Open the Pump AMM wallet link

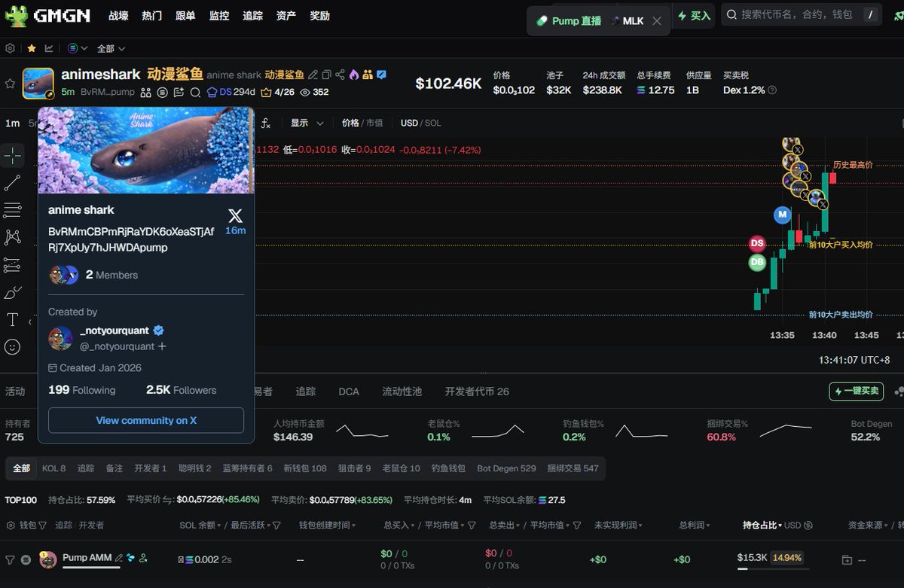(87, 558)
